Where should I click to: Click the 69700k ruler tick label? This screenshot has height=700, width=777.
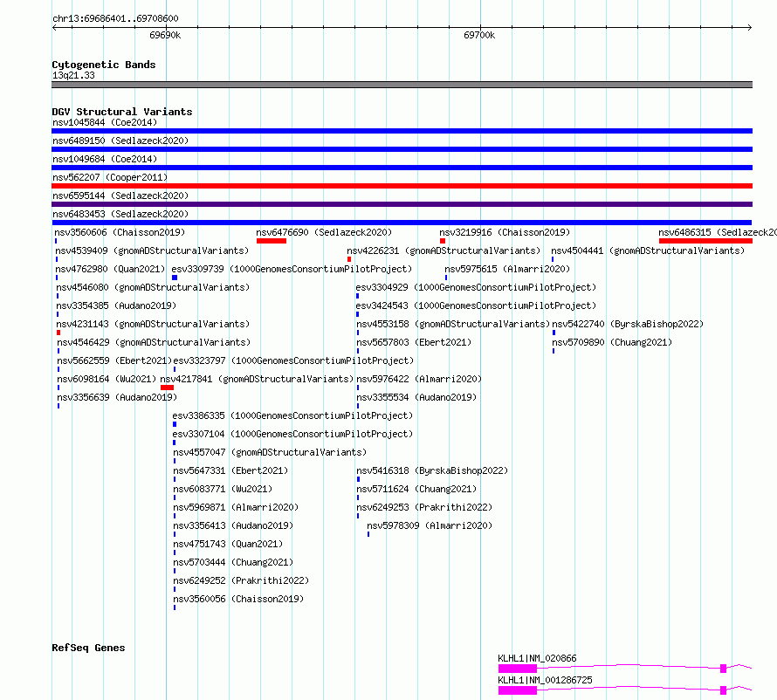[x=479, y=35]
